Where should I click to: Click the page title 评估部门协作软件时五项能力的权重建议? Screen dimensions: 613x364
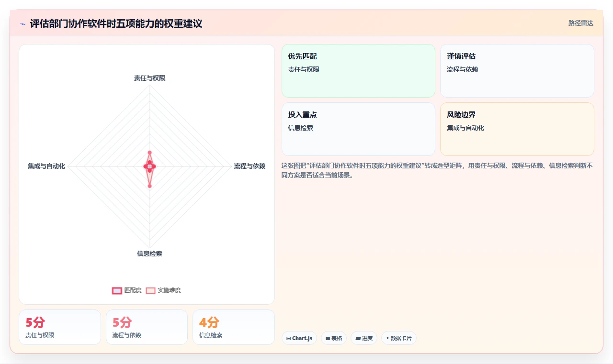click(x=116, y=23)
